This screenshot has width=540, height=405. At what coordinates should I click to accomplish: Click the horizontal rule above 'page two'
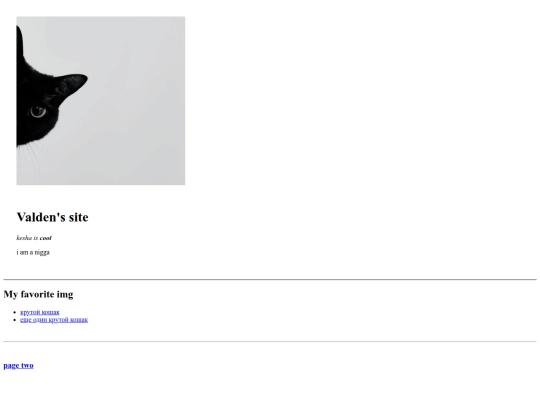270,342
